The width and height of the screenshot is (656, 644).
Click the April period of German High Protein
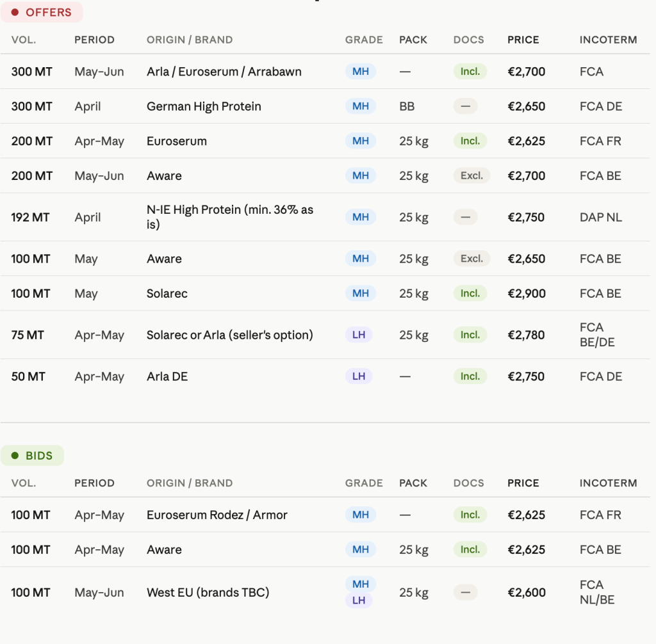[87, 106]
